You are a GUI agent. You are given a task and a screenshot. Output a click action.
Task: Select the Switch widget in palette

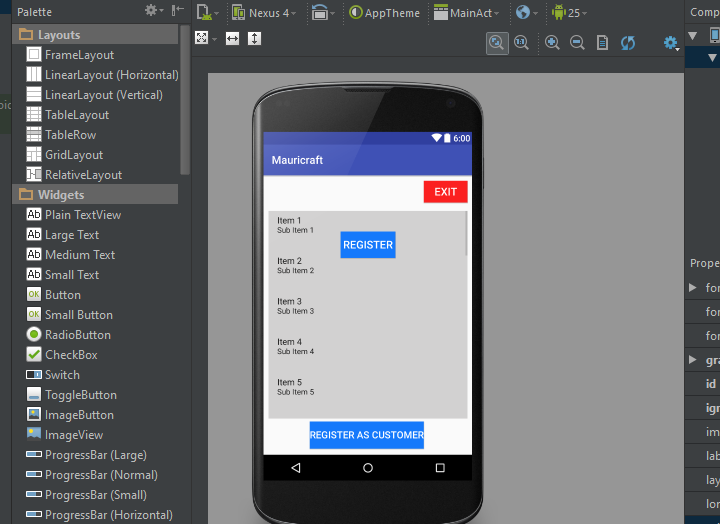(62, 375)
